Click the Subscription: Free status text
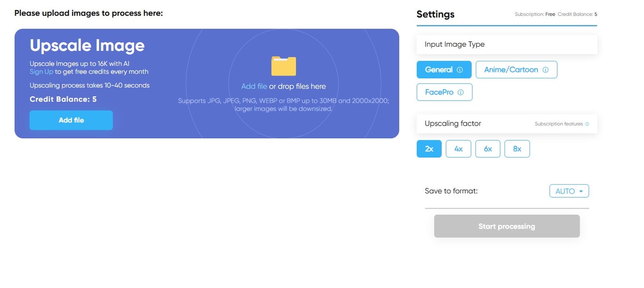 [535, 15]
